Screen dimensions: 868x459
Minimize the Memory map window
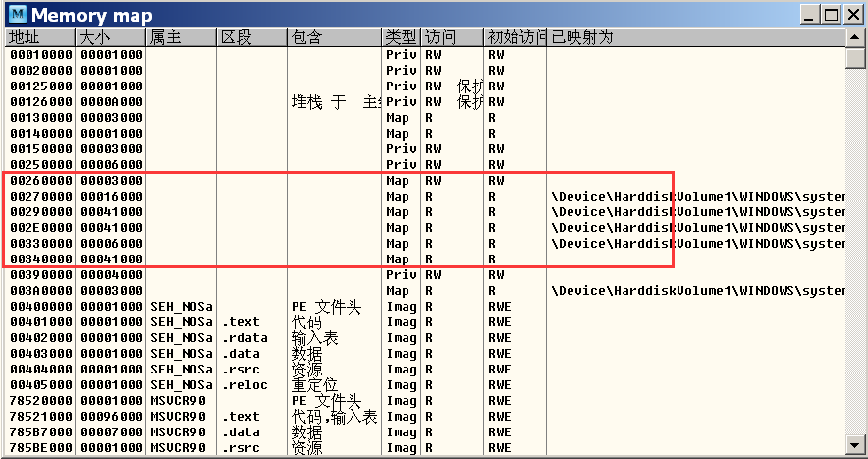click(x=810, y=15)
